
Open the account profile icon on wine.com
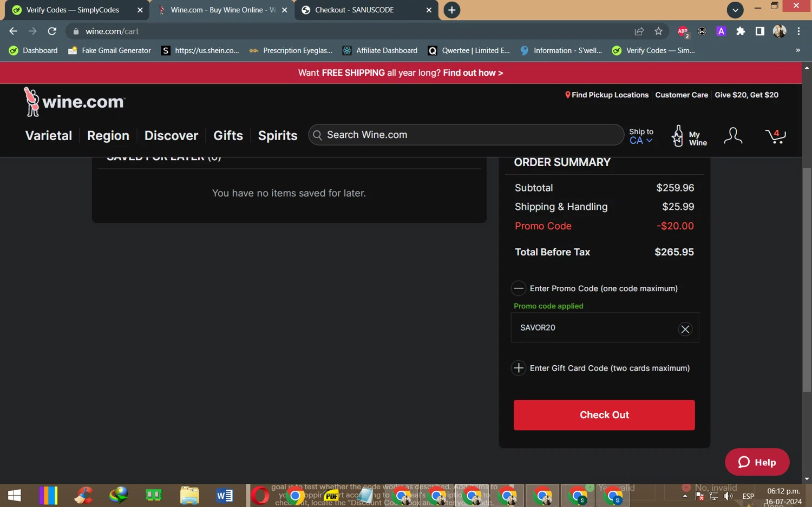point(733,136)
